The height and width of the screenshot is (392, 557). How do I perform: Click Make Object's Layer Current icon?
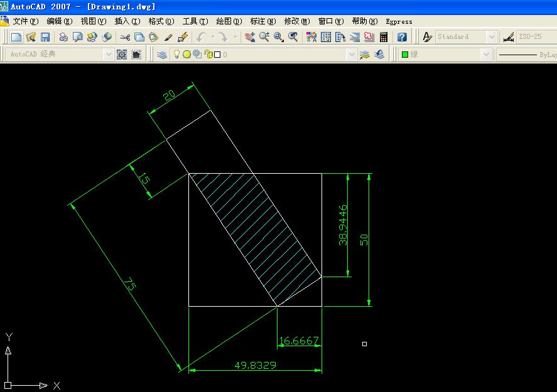365,55
